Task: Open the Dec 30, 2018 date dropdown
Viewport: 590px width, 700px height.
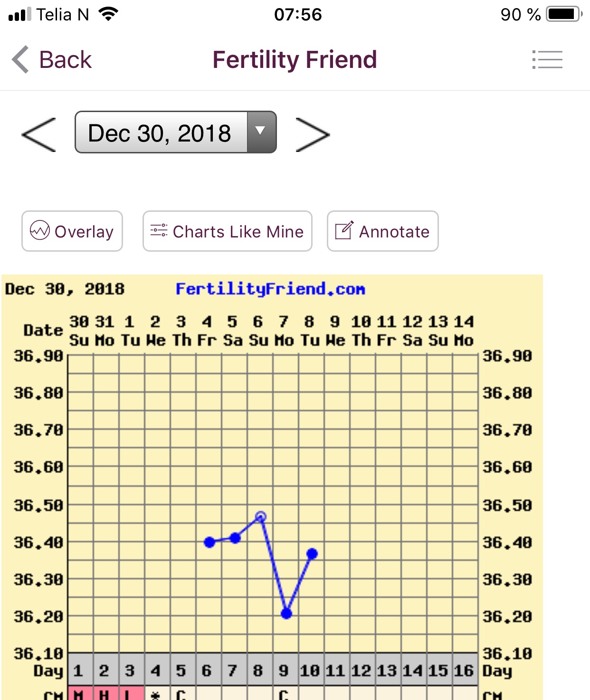Action: [x=161, y=132]
